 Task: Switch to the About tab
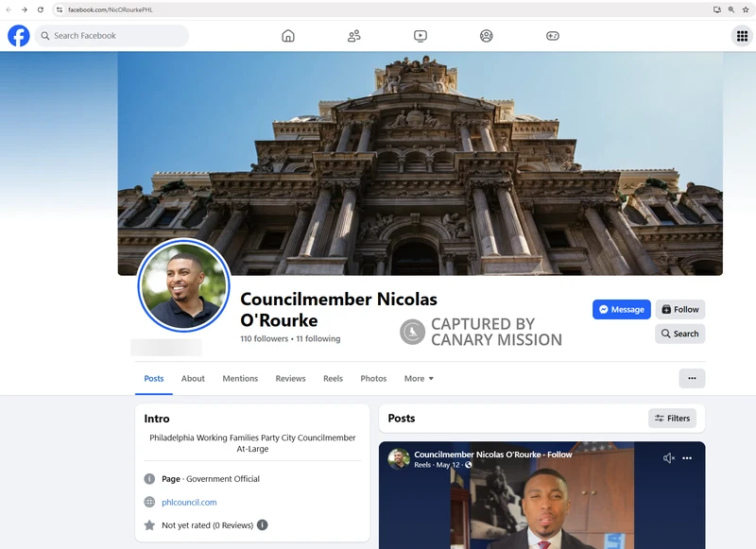click(x=193, y=378)
